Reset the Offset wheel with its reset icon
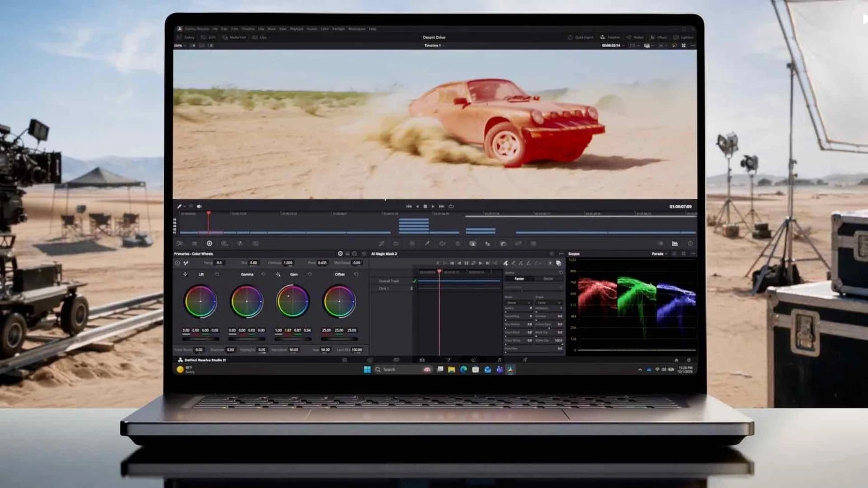This screenshot has height=488, width=868. click(356, 274)
